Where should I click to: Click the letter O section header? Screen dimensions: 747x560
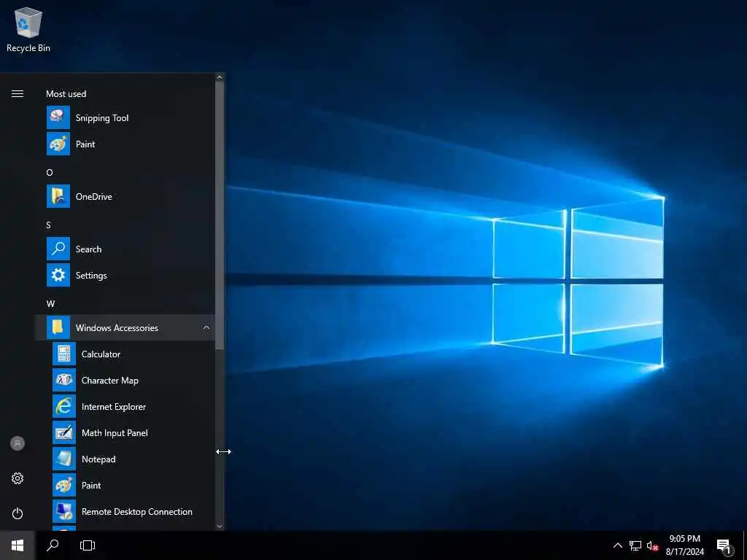[50, 172]
